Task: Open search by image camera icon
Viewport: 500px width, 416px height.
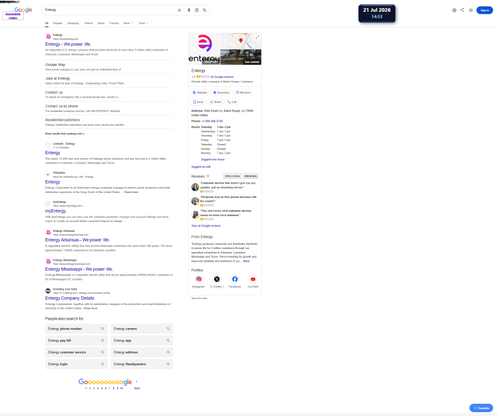Action: click(197, 10)
